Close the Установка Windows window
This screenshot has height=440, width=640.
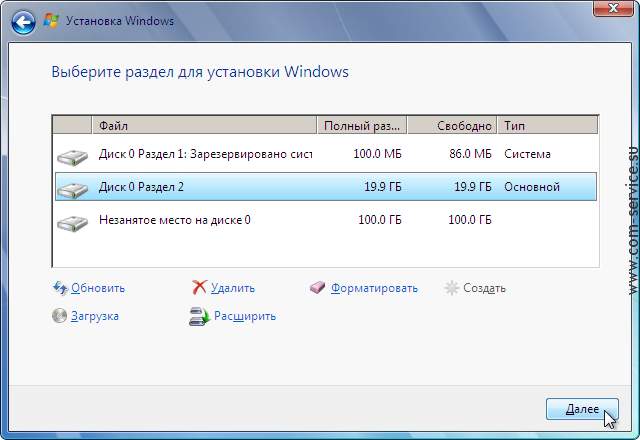coord(613,8)
